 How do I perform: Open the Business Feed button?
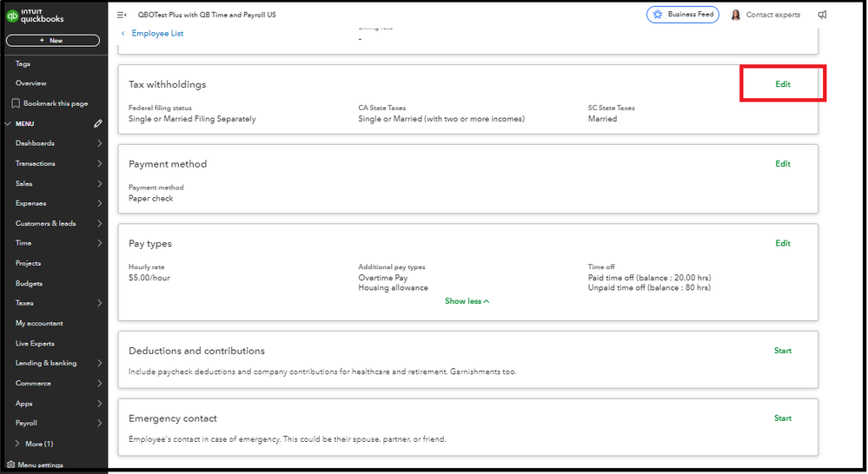coord(683,15)
